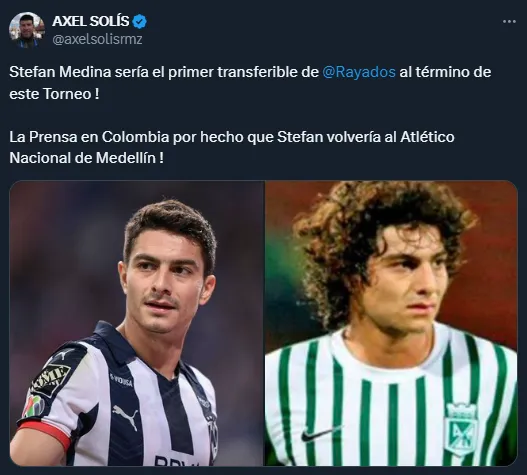Click the words 'este Torneo' in the tweet
527x475 pixels.
[50, 94]
